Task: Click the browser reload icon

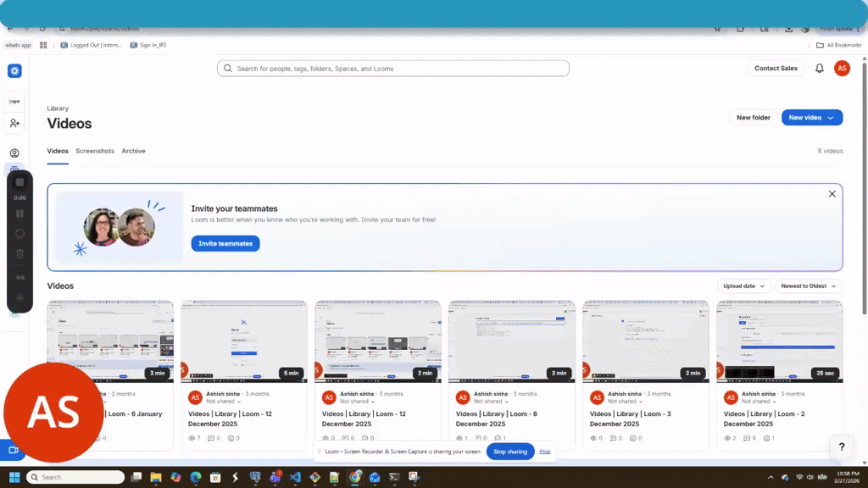Action: pyautogui.click(x=42, y=29)
